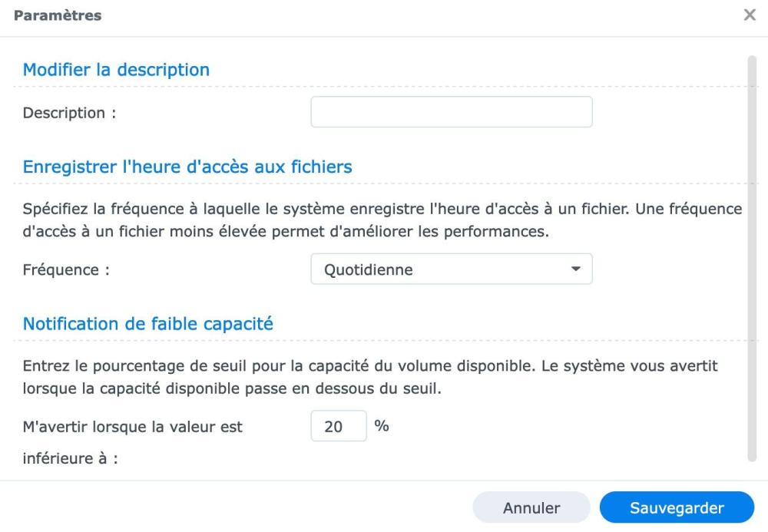This screenshot has width=768, height=532.
Task: Click the "Notification de faible capacité" heading
Action: tap(148, 324)
